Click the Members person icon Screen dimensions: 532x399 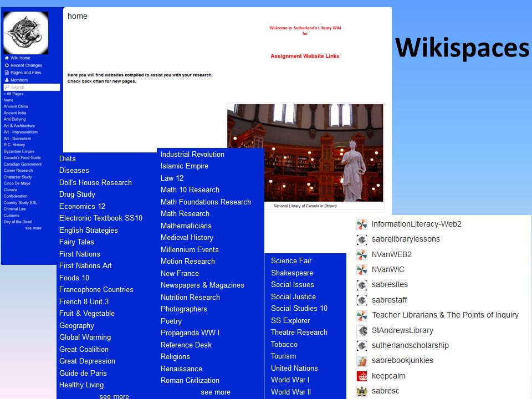7,80
